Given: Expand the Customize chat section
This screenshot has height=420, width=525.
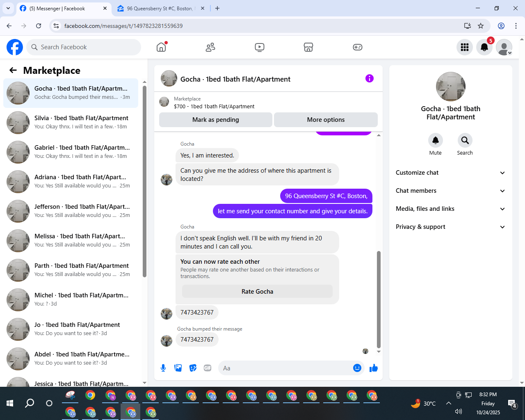Looking at the screenshot, I should [x=450, y=173].
